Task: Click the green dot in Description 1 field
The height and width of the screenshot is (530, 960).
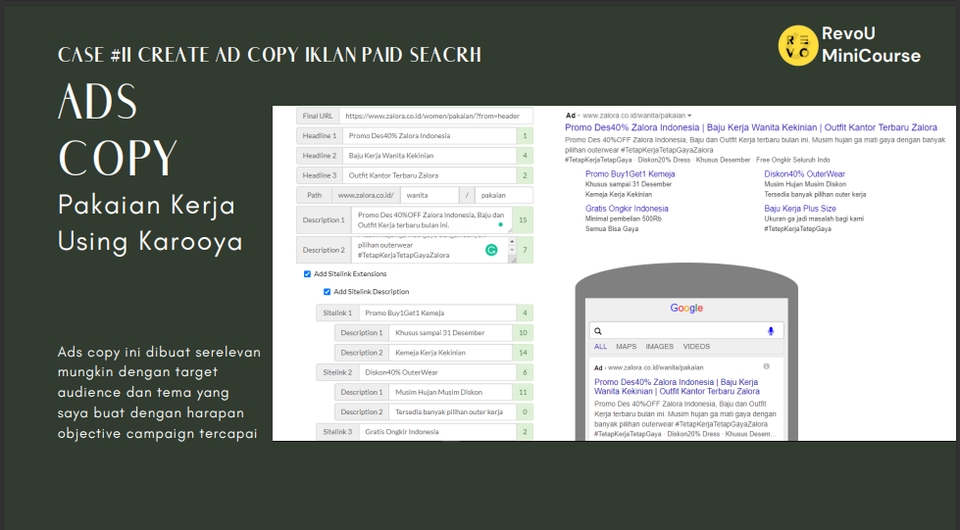Action: (500, 225)
